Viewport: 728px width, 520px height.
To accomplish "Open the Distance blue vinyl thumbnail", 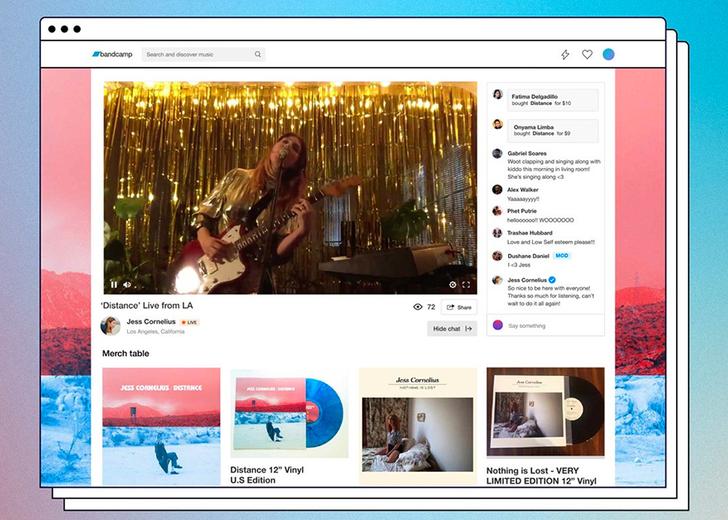I will pos(289,414).
